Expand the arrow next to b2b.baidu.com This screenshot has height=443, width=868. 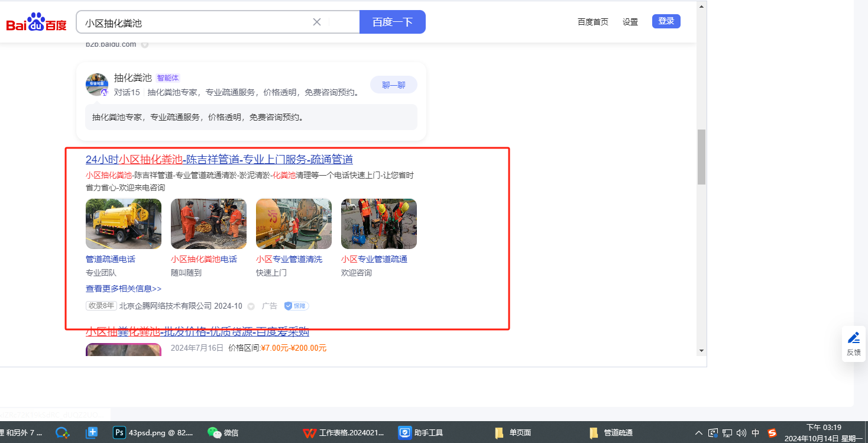(x=145, y=44)
